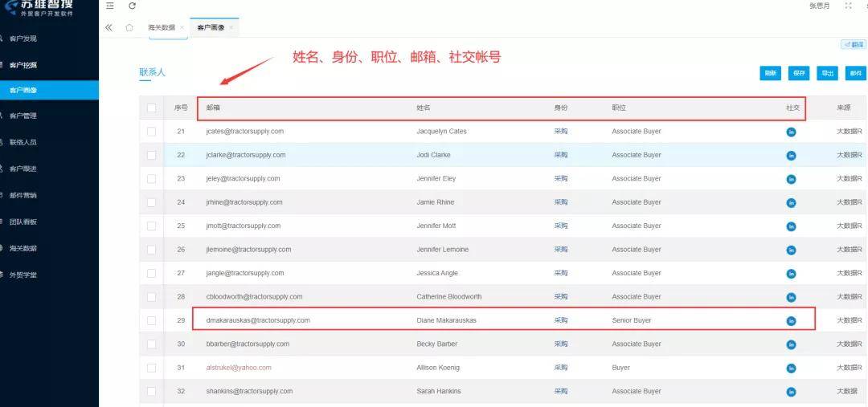The image size is (868, 407).
Task: Open 邮件营销 in the sidebar
Action: point(23,196)
